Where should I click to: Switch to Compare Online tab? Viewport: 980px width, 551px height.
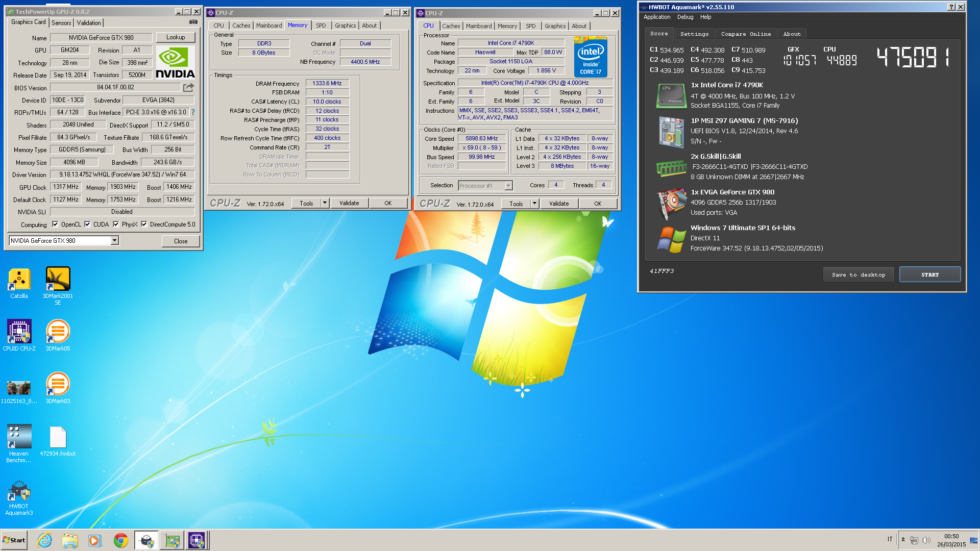tap(746, 34)
